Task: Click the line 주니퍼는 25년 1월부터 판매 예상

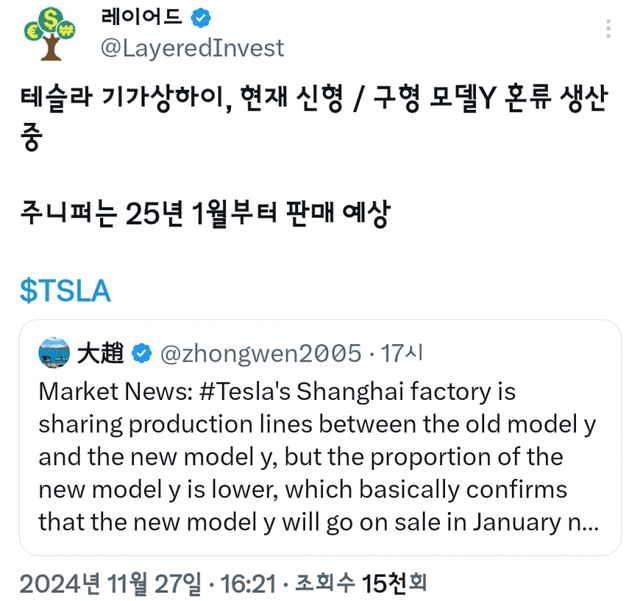Action: 204,213
